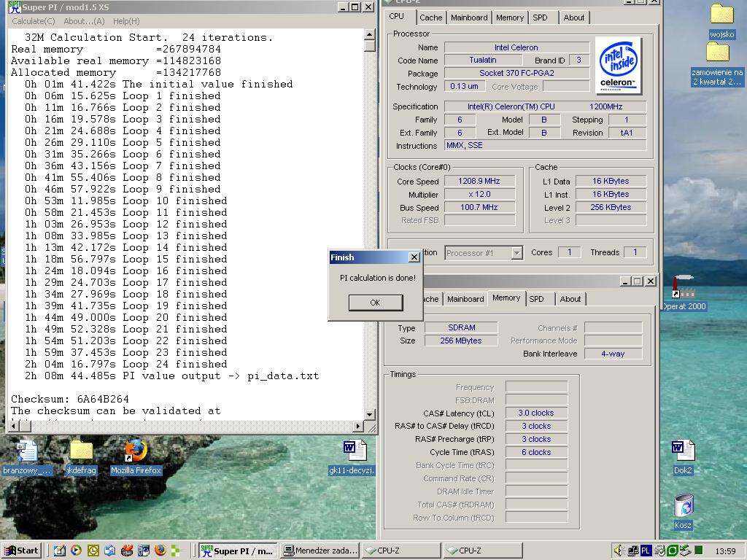The image size is (747, 560).
Task: Click the Core Speed 1208.9 MHz value
Action: tap(479, 181)
